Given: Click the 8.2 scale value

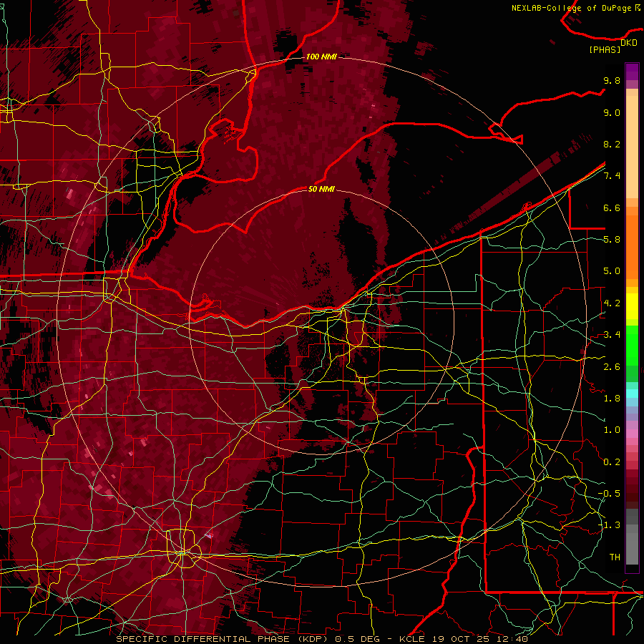Looking at the screenshot, I should [612, 144].
